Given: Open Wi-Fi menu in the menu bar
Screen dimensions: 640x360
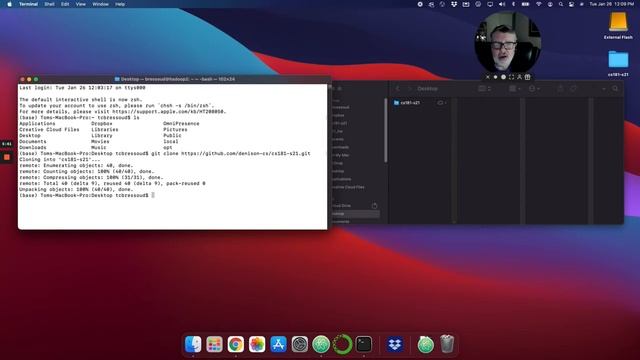Looking at the screenshot, I should pyautogui.click(x=538, y=4).
